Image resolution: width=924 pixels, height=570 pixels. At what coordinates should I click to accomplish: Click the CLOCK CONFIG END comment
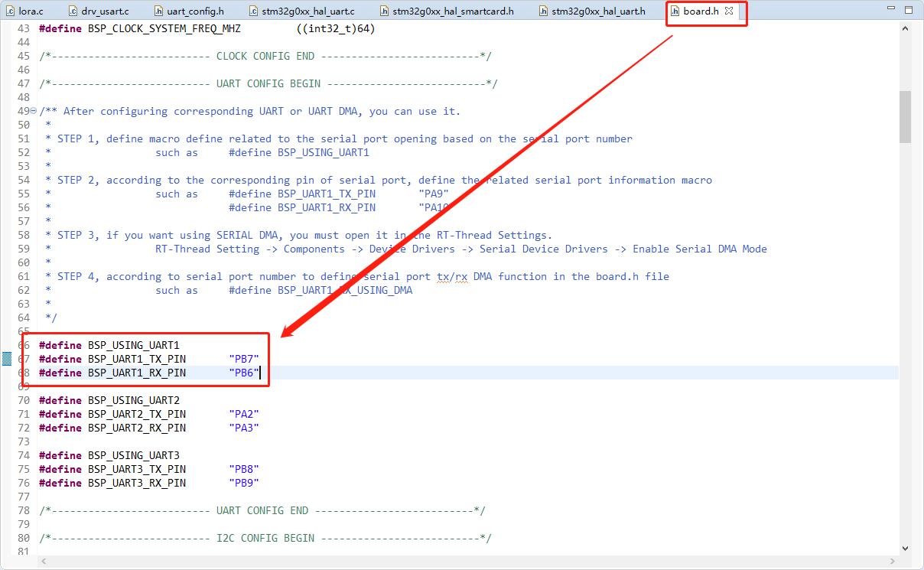[265, 56]
